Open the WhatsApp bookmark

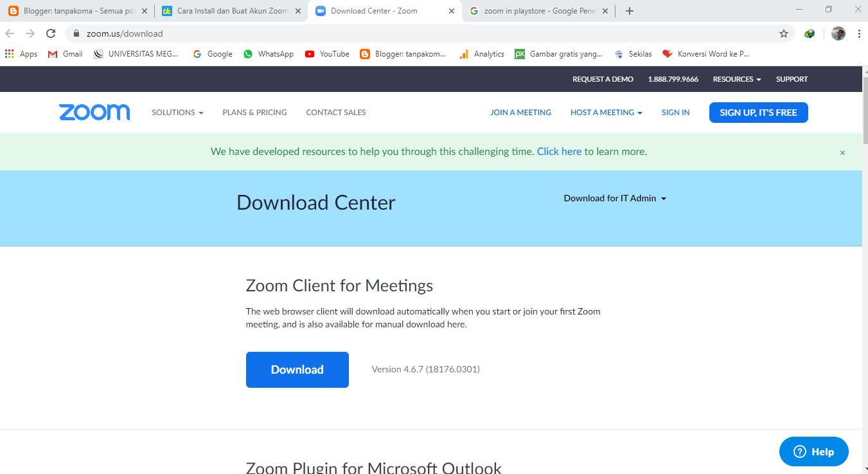click(269, 54)
